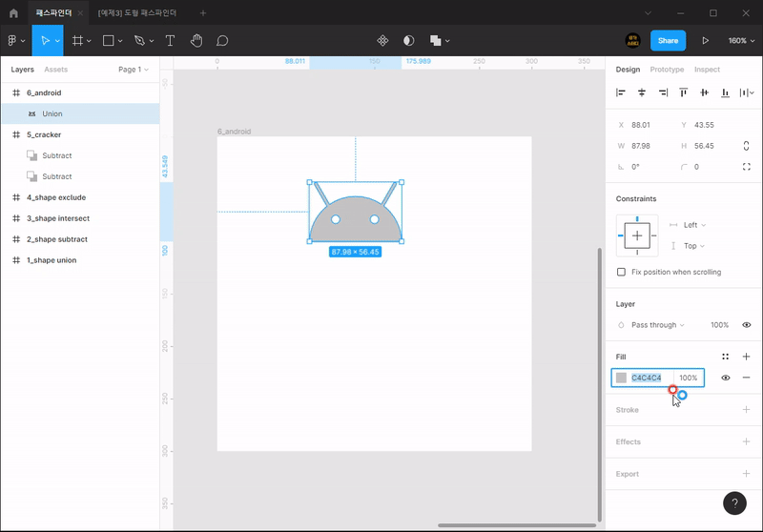Present the prototype with play button

pos(705,41)
